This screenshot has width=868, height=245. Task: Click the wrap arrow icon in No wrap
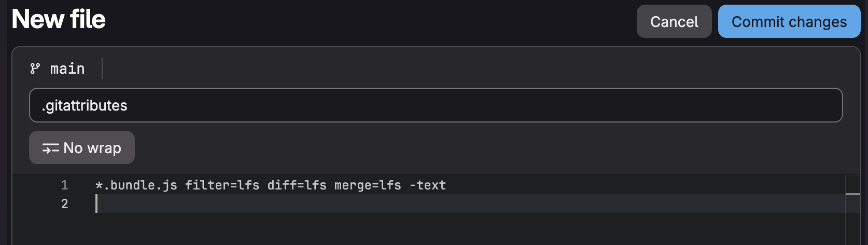pos(50,149)
